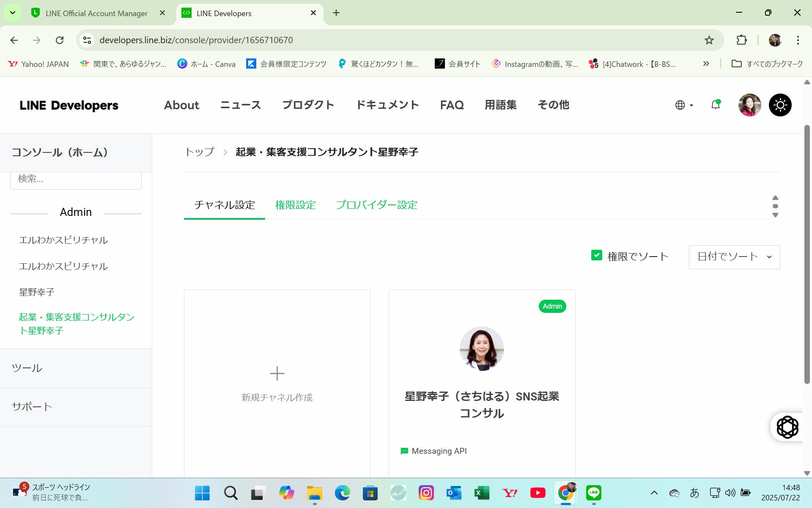The image size is (812, 508).
Task: Bookmark this page with the star icon
Action: pyautogui.click(x=709, y=40)
